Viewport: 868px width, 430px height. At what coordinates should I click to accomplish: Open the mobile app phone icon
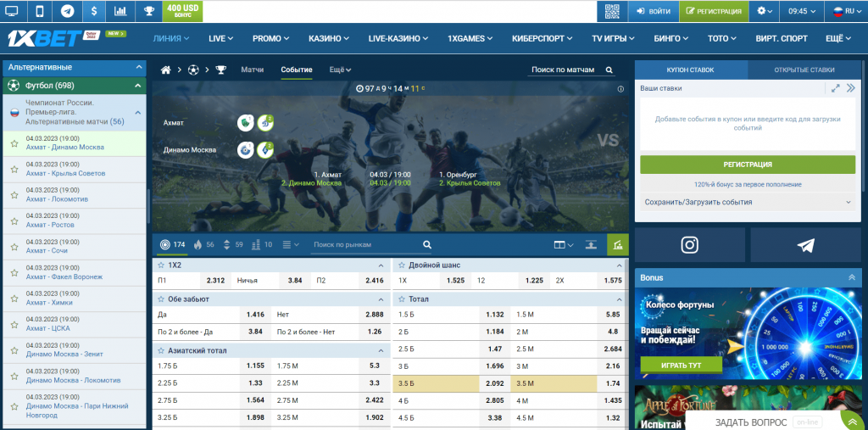click(x=39, y=11)
